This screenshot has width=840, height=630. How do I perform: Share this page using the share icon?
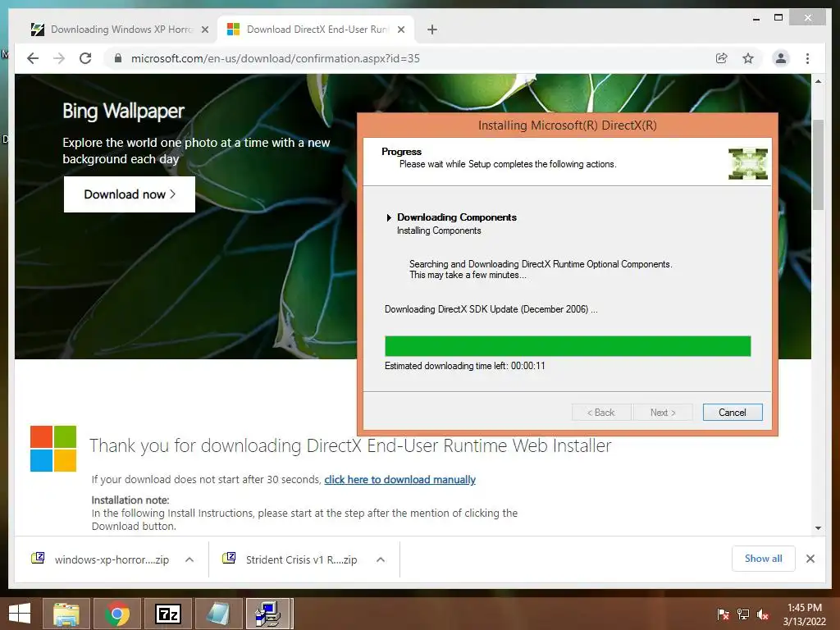coord(722,58)
